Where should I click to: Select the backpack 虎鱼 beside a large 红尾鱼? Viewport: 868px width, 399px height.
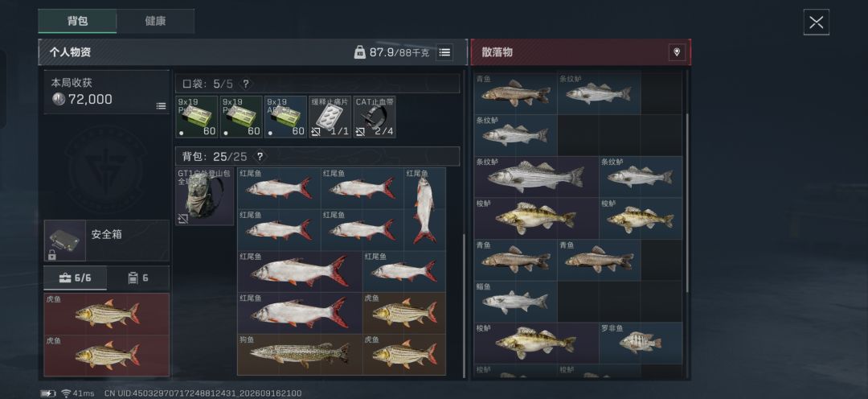point(404,313)
